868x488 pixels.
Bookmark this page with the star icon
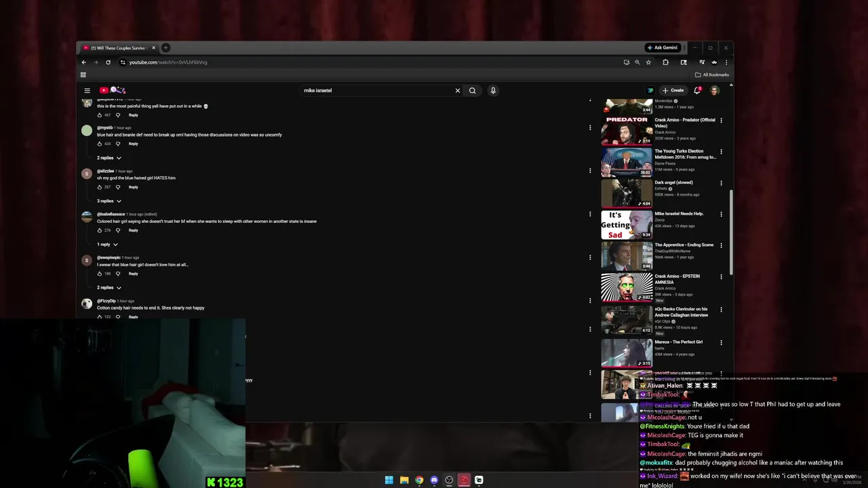click(648, 62)
